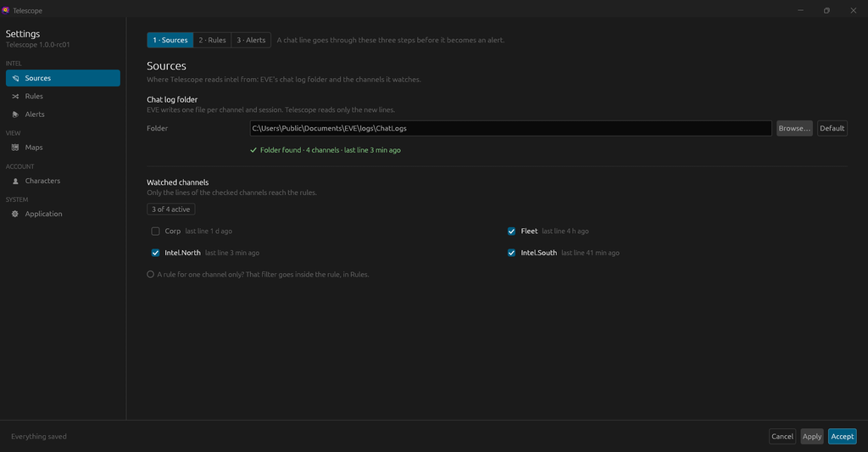Click the info circle icon beside rule hint
Screen dimensions: 868x452
coord(151,274)
